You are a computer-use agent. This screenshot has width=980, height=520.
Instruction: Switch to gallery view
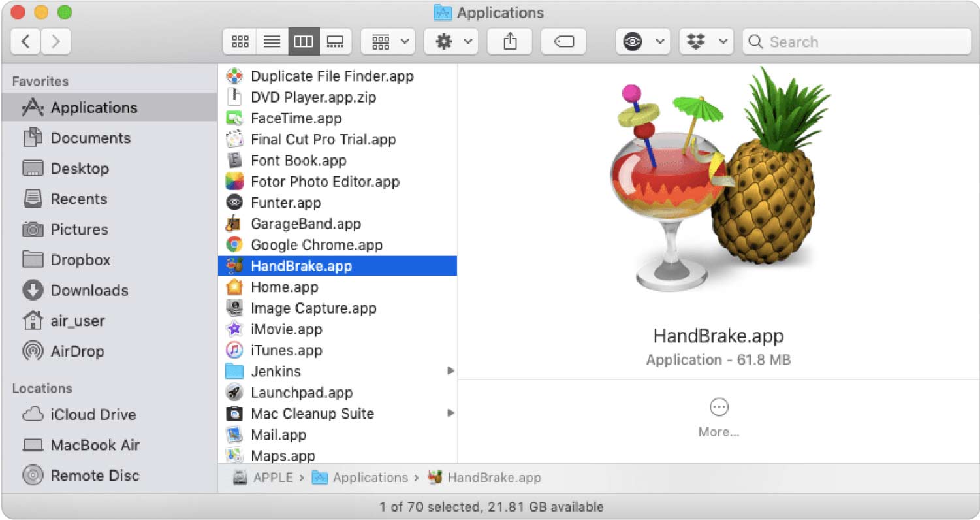[x=336, y=42]
